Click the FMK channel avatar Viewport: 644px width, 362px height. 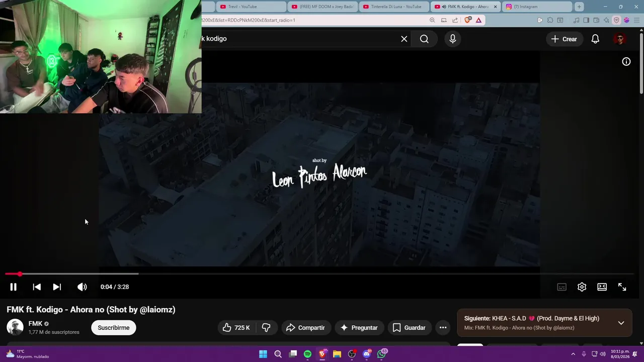point(15,327)
